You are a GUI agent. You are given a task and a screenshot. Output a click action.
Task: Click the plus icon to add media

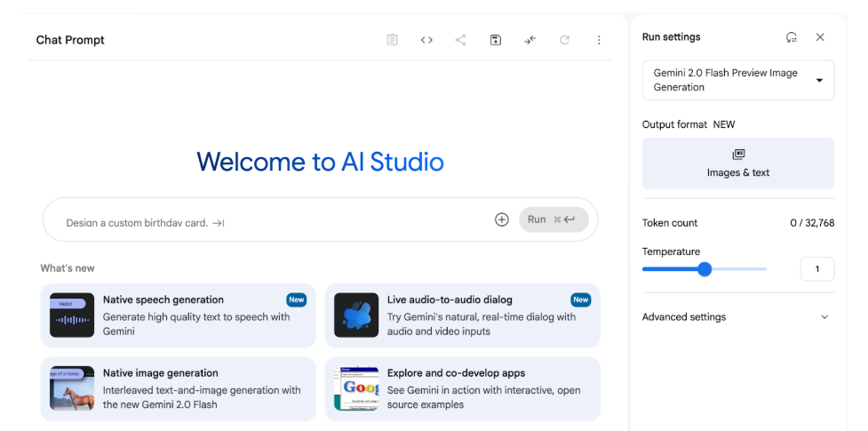[x=502, y=219]
